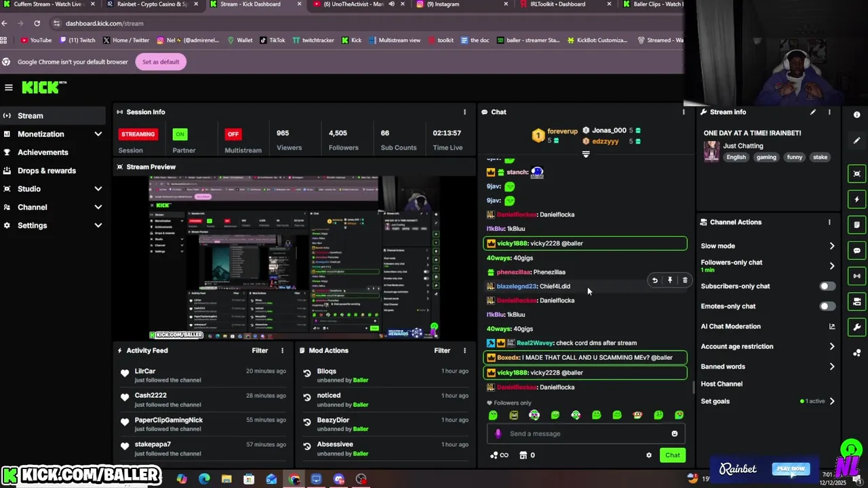Screen dimensions: 868x488
Task: Delete the hovered Chief4Ldid chat message
Action: click(684, 280)
